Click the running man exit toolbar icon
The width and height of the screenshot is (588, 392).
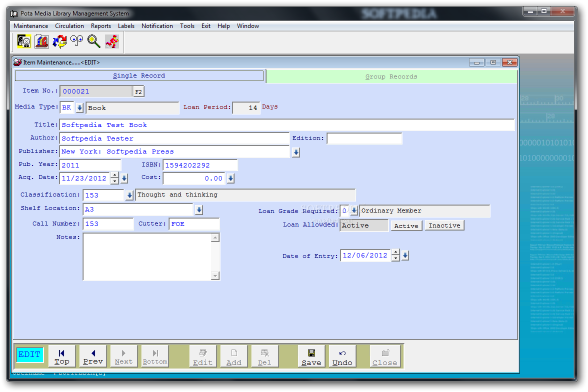pyautogui.click(x=112, y=41)
